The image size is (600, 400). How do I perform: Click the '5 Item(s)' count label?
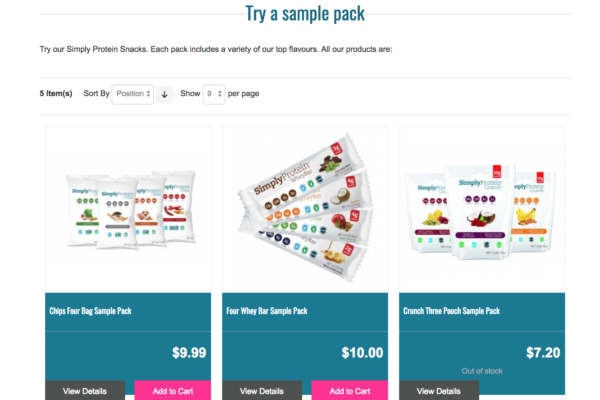[56, 93]
